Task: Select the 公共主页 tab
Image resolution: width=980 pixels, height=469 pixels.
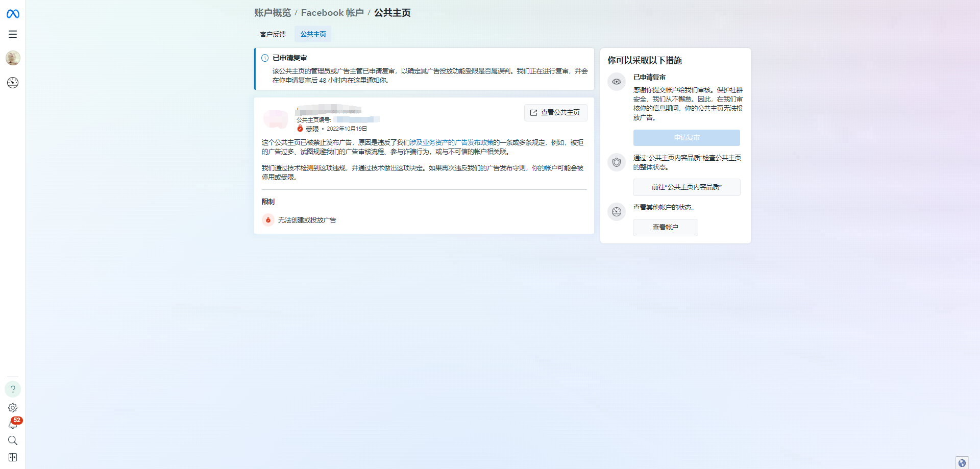Action: pyautogui.click(x=313, y=34)
